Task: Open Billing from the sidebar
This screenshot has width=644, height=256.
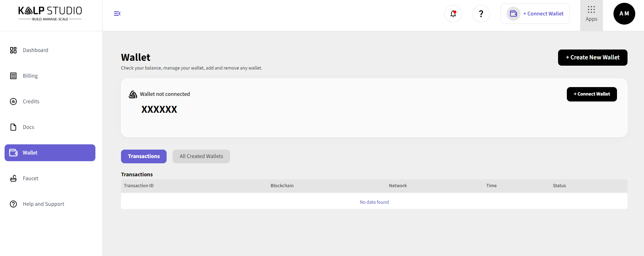Action: point(30,76)
